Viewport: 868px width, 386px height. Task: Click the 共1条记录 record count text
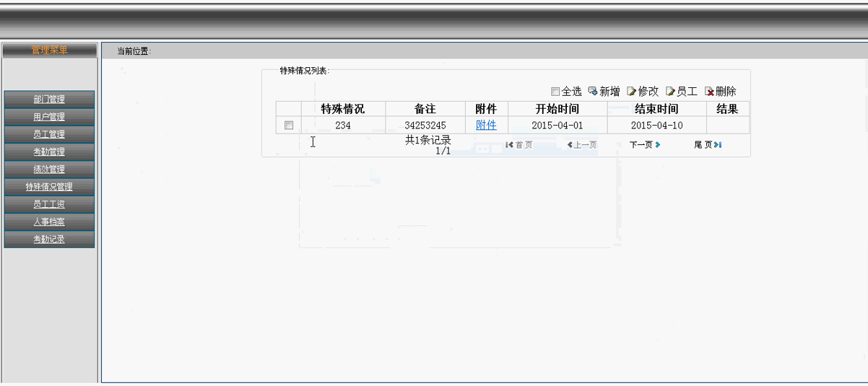(x=428, y=140)
